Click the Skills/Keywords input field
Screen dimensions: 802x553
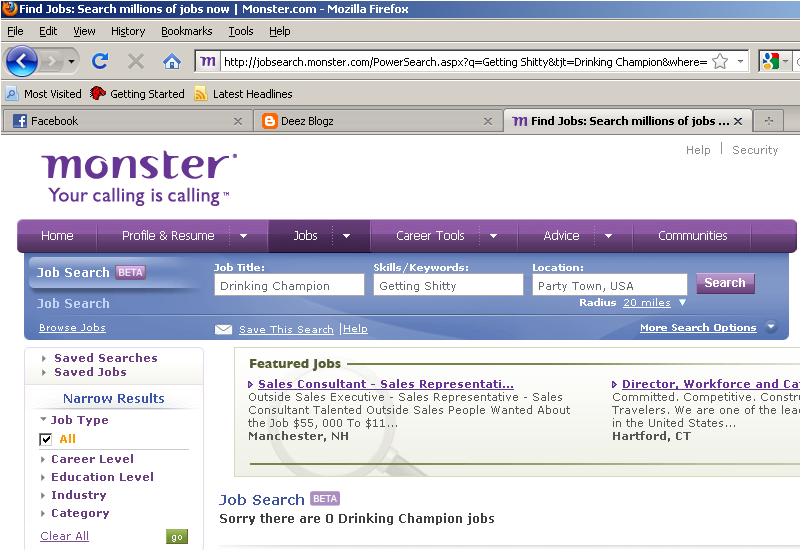point(449,285)
